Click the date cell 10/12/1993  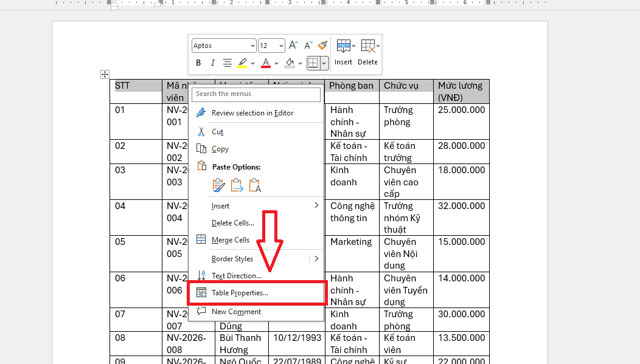(297, 343)
